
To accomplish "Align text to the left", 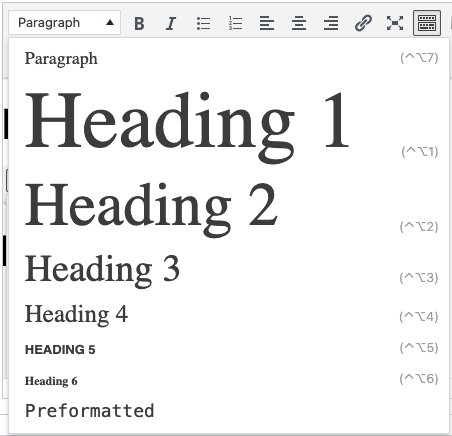I will point(267,23).
